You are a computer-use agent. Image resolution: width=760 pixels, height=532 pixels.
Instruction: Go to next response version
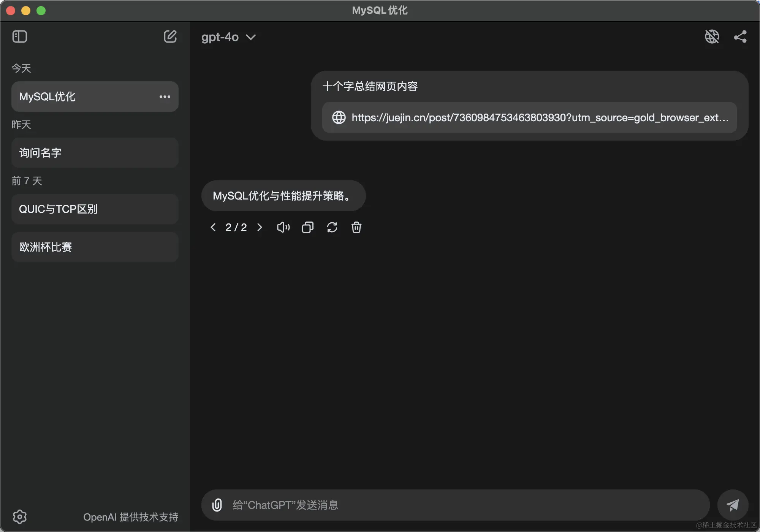(260, 227)
